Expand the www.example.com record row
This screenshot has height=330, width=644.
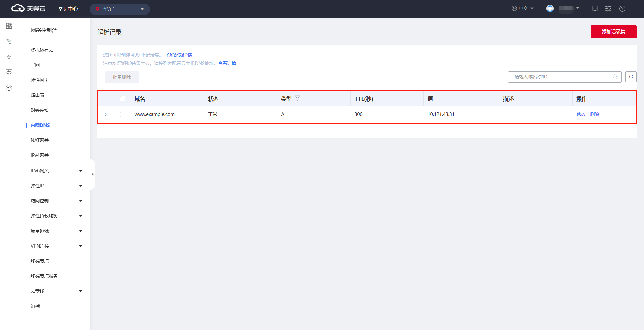click(x=105, y=115)
